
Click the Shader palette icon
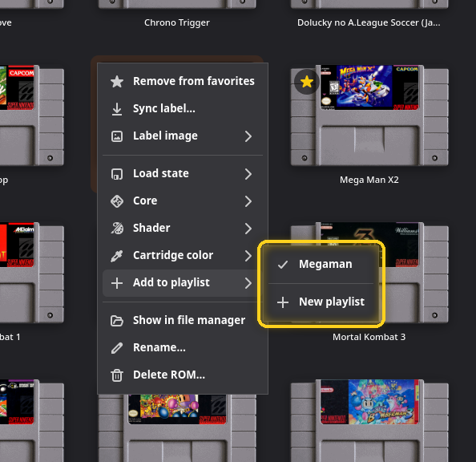(x=117, y=229)
